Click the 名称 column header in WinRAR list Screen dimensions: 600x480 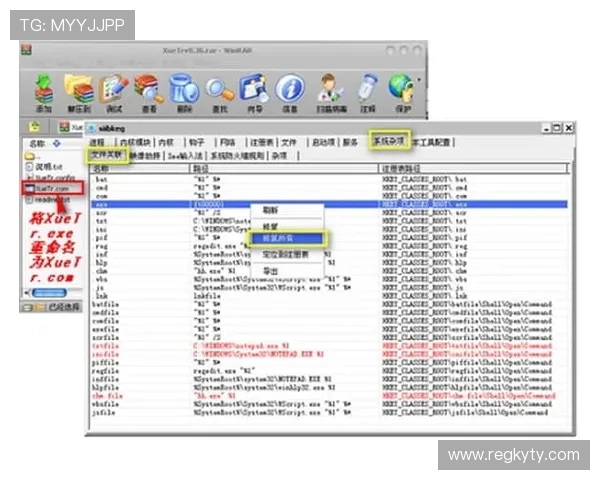click(38, 144)
